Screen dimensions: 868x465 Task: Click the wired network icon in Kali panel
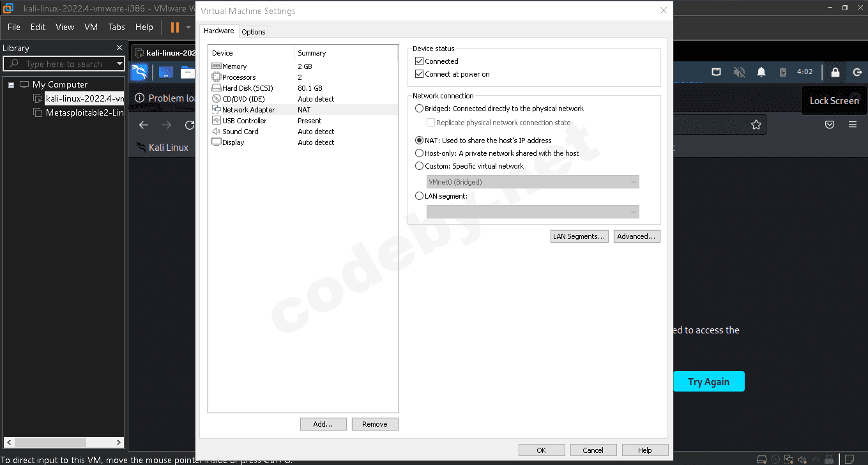(717, 72)
